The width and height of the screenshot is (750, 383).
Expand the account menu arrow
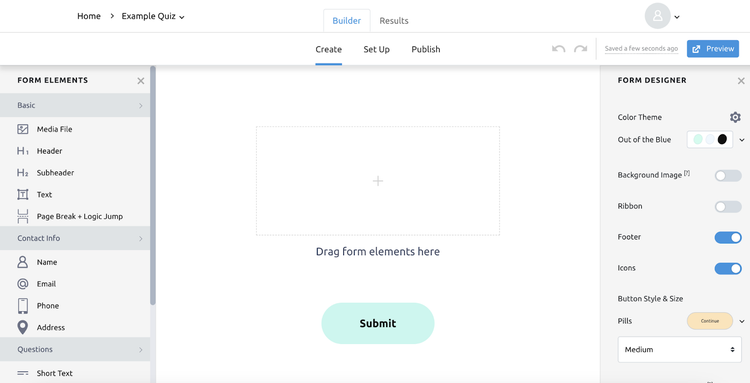coord(677,17)
